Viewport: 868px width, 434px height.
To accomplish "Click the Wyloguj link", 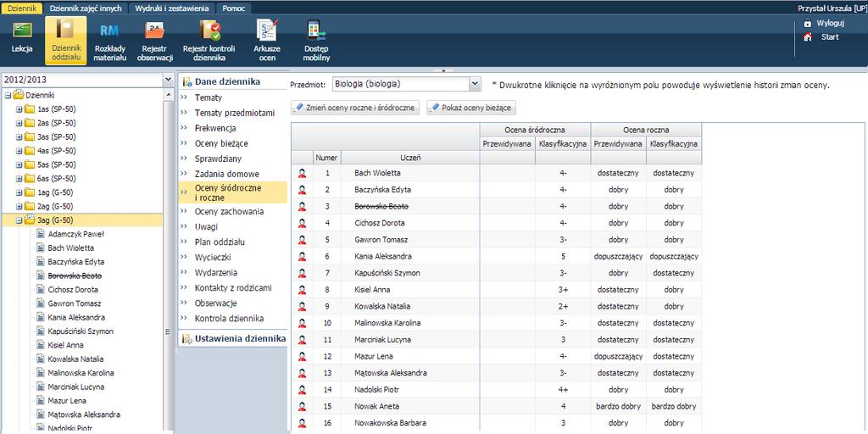I will click(830, 23).
